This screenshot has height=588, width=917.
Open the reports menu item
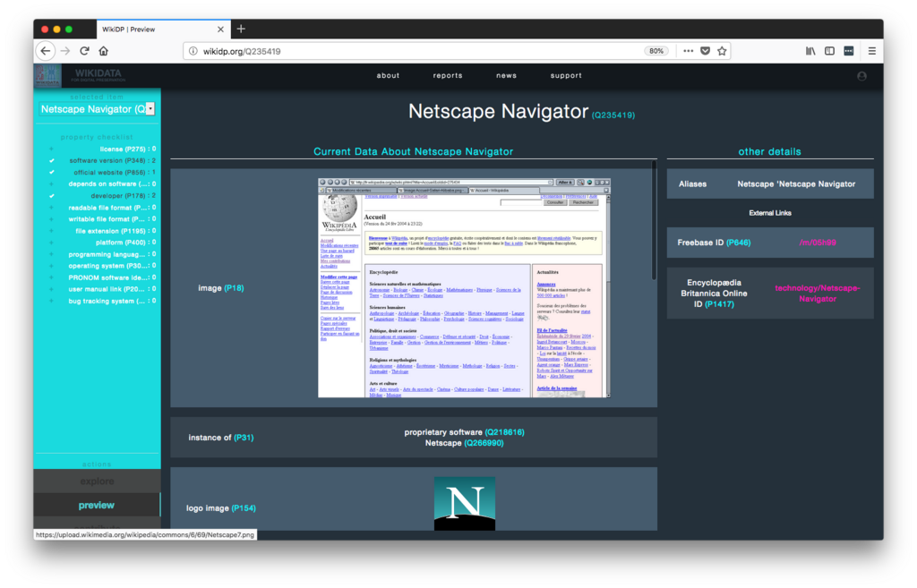pyautogui.click(x=448, y=75)
